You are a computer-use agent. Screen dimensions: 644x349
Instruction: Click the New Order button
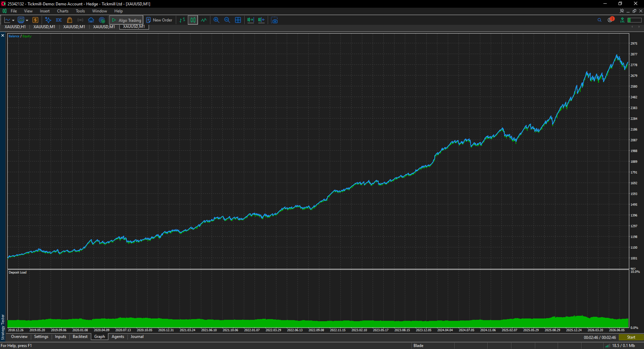(x=159, y=20)
